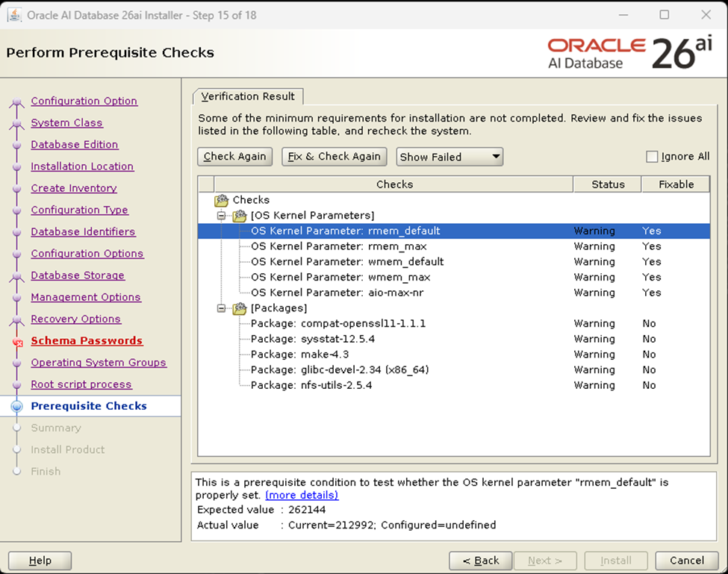
Task: Select package make-4.3 row
Action: (x=454, y=355)
